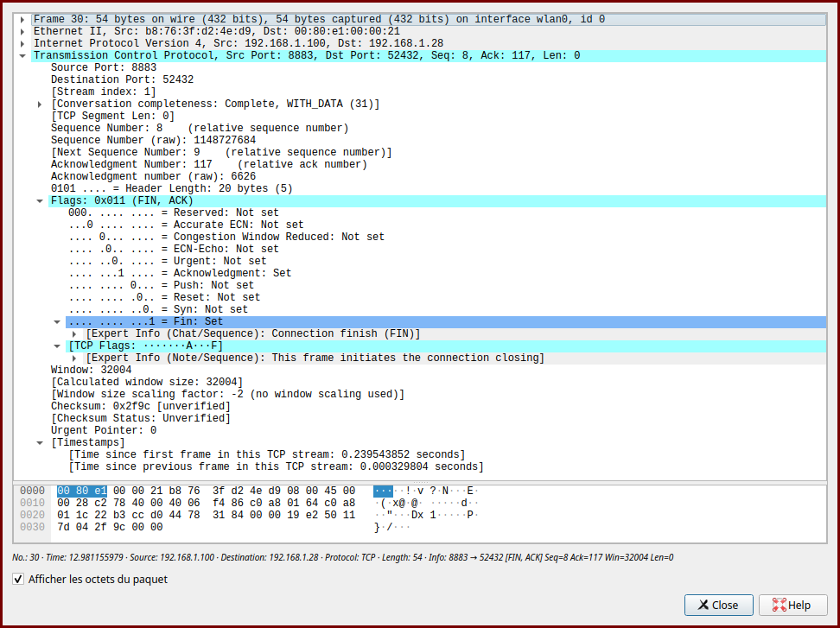Expand 'initiates the connection closing' expert info arrow
Screen dimensions: 840x628
(74, 358)
